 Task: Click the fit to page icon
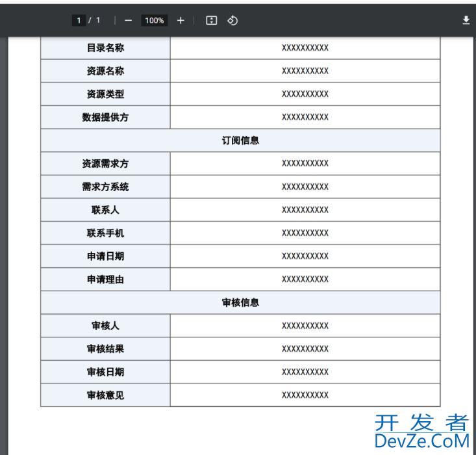click(211, 21)
